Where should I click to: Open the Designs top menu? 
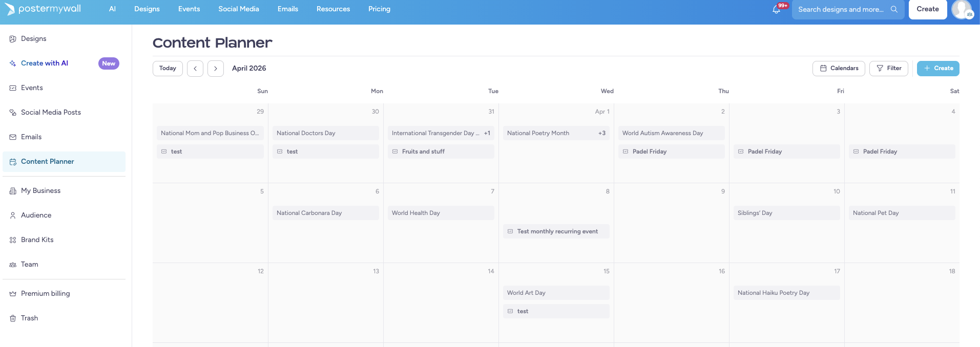pyautogui.click(x=147, y=9)
